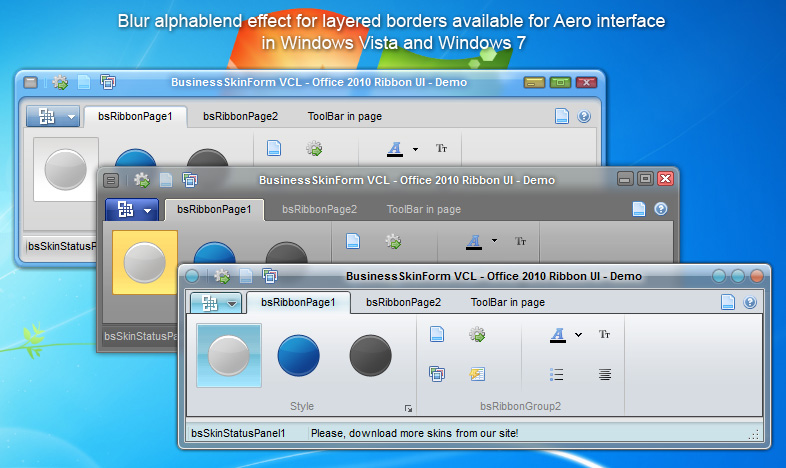Open application menu button in front window
The width and height of the screenshot is (786, 468).
(217, 303)
